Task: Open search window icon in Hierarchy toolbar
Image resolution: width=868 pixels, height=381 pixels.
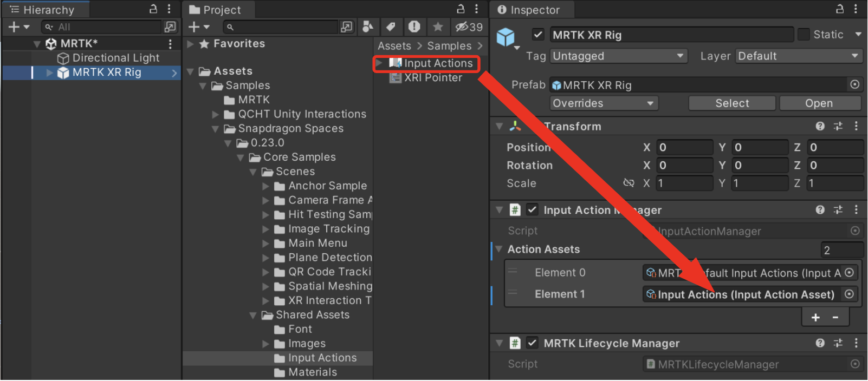Action: point(170,27)
